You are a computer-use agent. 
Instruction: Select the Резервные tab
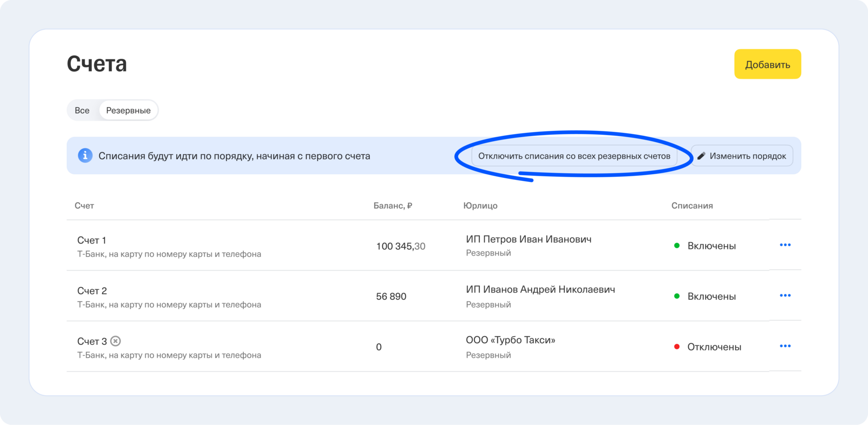(x=128, y=111)
